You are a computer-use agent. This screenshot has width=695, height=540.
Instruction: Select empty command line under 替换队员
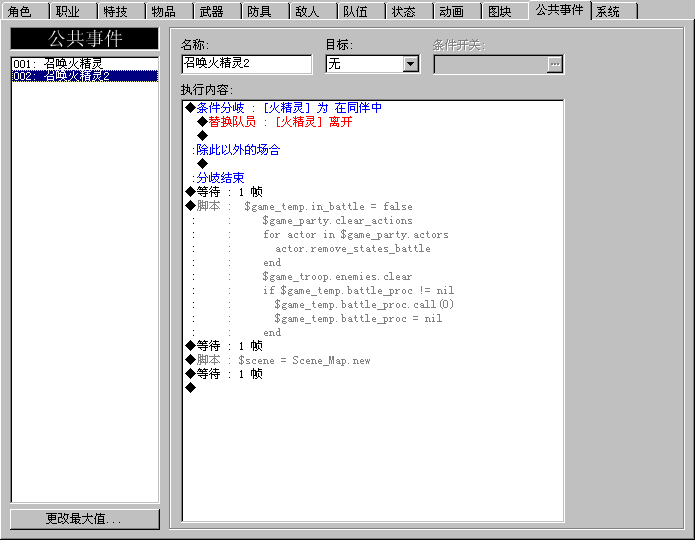coord(372,136)
